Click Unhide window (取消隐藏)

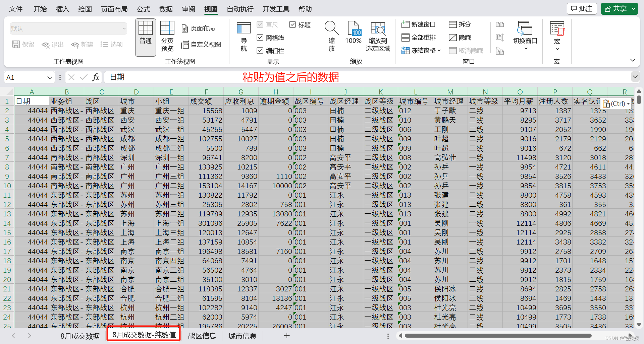tap(466, 51)
